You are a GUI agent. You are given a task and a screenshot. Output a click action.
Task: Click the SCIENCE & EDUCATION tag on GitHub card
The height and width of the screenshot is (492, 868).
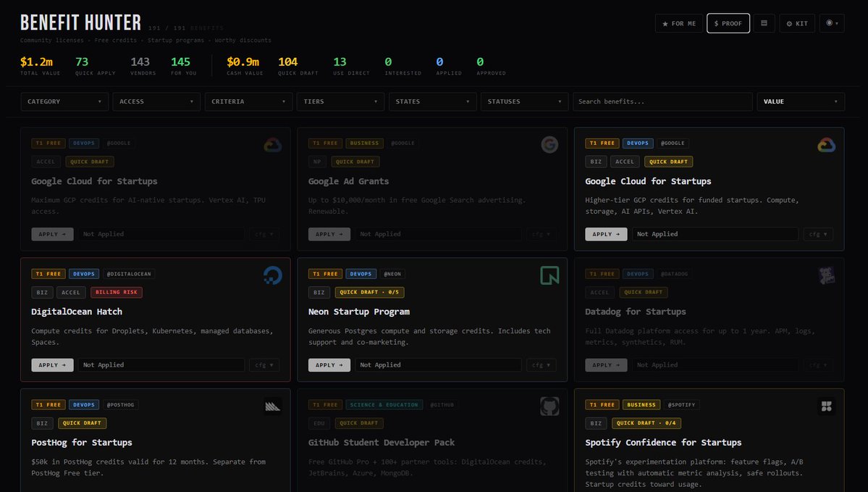pos(384,404)
